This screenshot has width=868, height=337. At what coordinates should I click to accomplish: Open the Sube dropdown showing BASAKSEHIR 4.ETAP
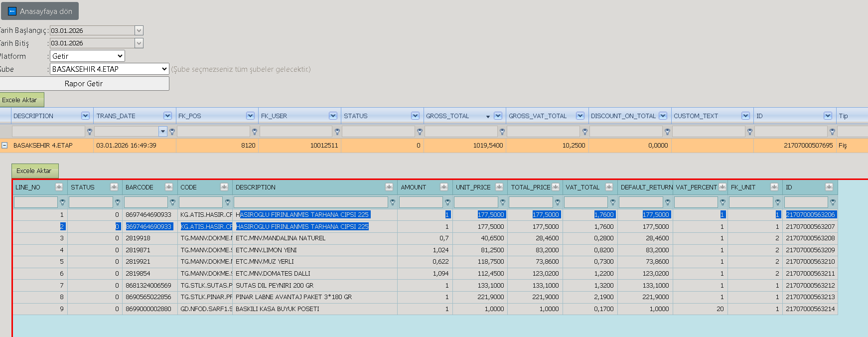(110, 69)
